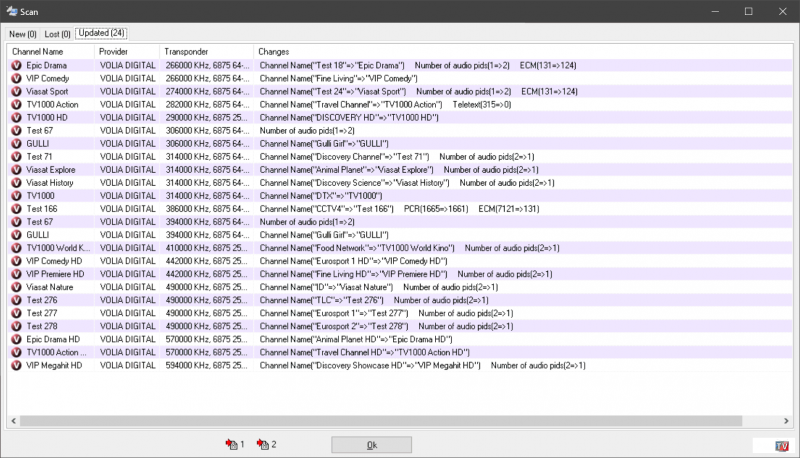800x458 pixels.
Task: Click the Viasat Sport channel icon
Action: 17,91
